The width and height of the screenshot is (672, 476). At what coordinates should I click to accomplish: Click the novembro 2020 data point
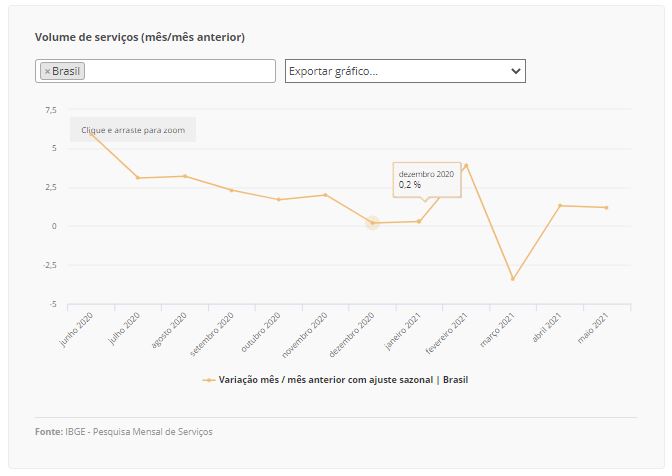325,195
